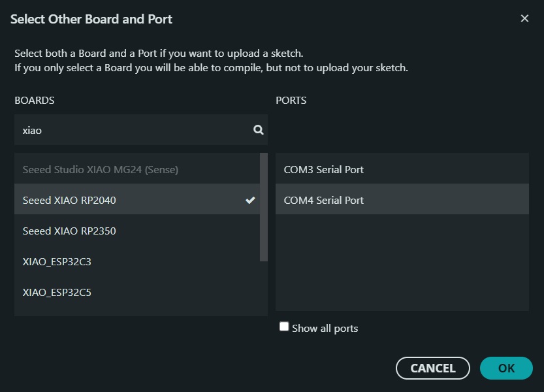Pick the XIAO_ESP32C3 board entry
This screenshot has height=392, width=544.
[x=57, y=261]
